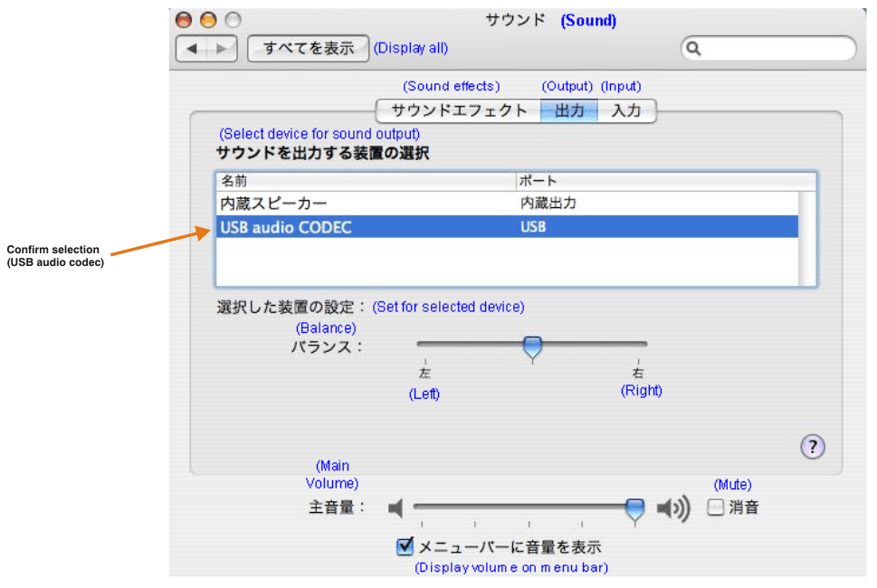Click the 主音量 (Main Volume) slider handle
Screen dimensions: 877x588
tap(634, 508)
